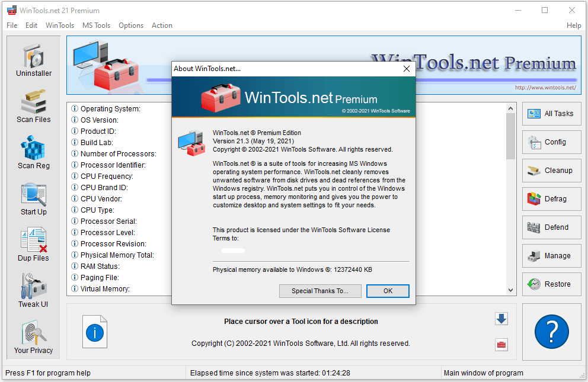The height and width of the screenshot is (382, 588).
Task: Open the Edit menu
Action: click(31, 25)
